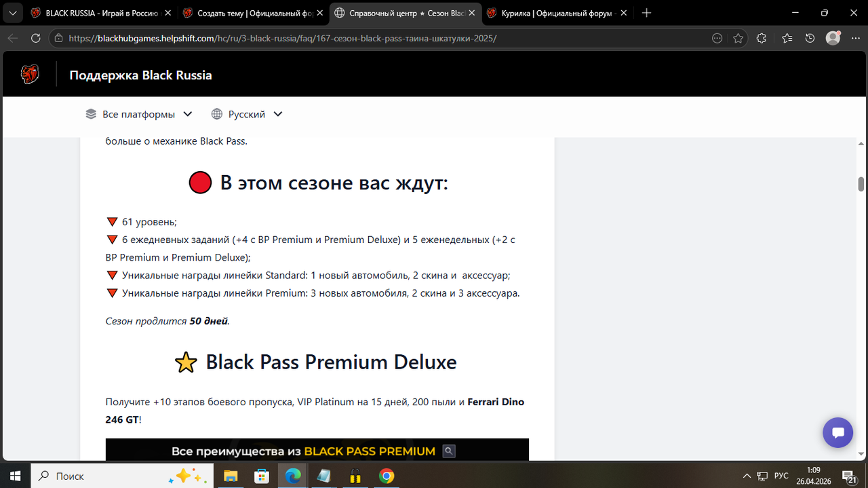Screen dimensions: 868x488
Task: Close the BLACK RUSSIA tab
Action: pos(167,13)
